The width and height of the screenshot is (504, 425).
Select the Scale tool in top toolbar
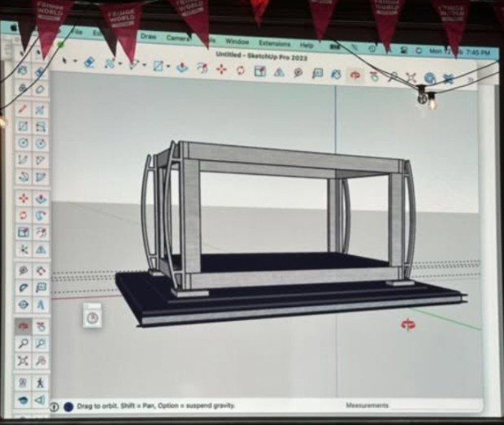click(259, 71)
